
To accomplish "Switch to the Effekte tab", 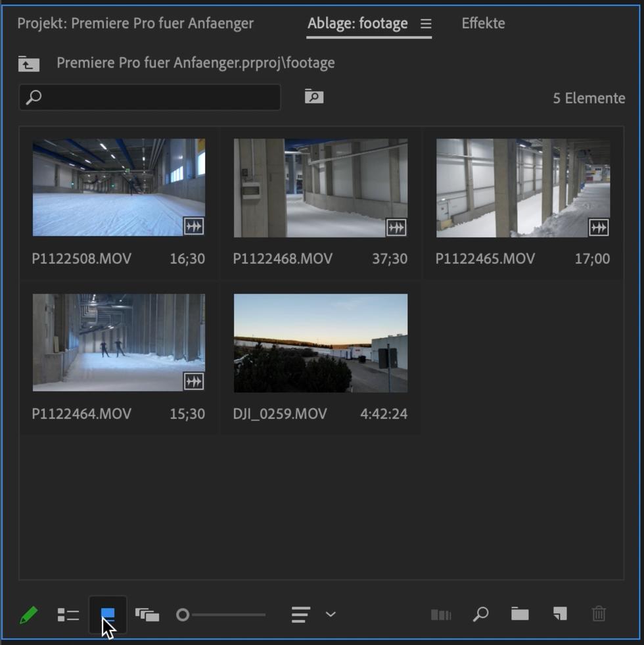I will tap(483, 24).
